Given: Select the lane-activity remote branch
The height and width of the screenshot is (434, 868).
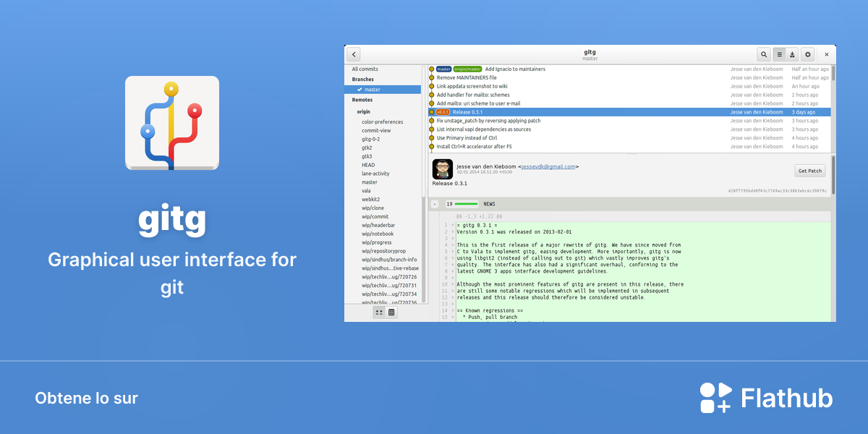Looking at the screenshot, I should [x=375, y=174].
